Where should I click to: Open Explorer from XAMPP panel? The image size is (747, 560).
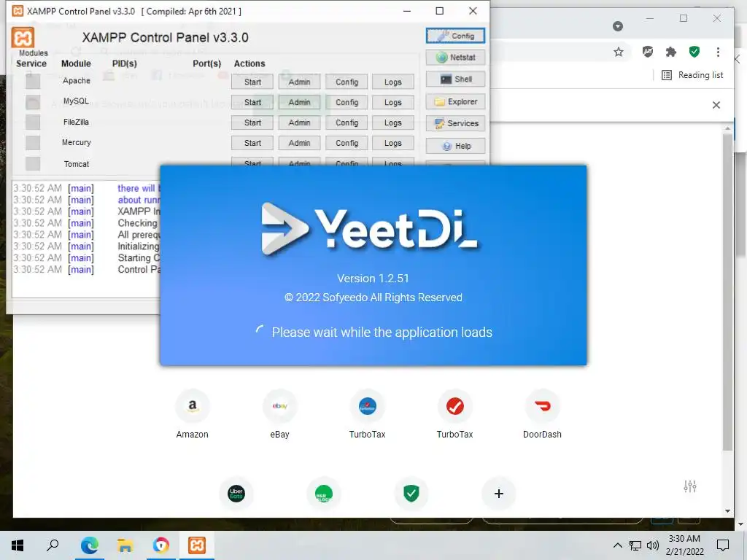tap(455, 101)
